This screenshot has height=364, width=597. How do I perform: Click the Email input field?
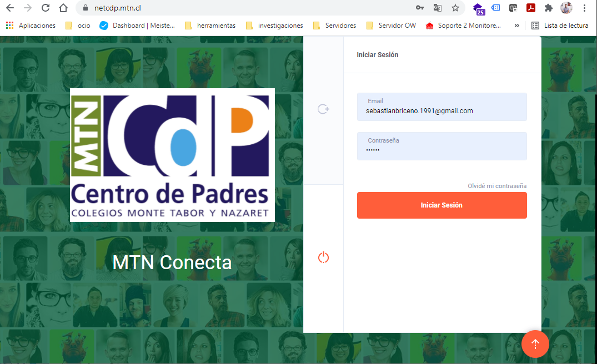442,107
